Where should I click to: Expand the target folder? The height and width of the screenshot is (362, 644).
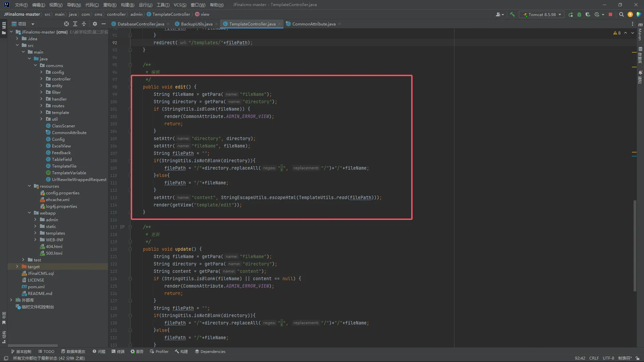coord(17,266)
